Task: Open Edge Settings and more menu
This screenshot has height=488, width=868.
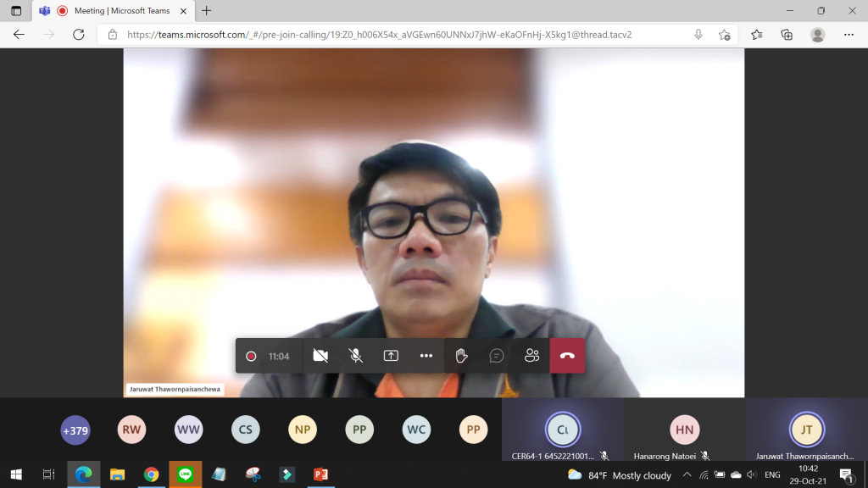Action: point(849,35)
